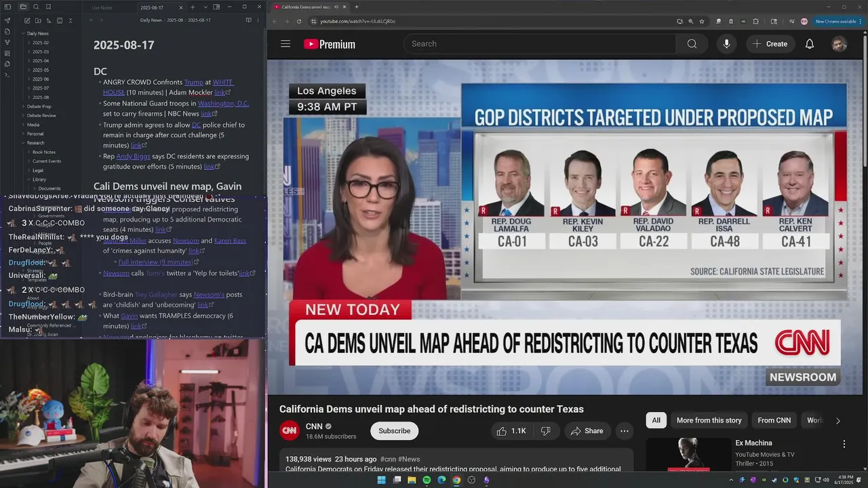Click new folder icon in Obsidian
Viewport: 868px width, 488px height.
coord(38,20)
